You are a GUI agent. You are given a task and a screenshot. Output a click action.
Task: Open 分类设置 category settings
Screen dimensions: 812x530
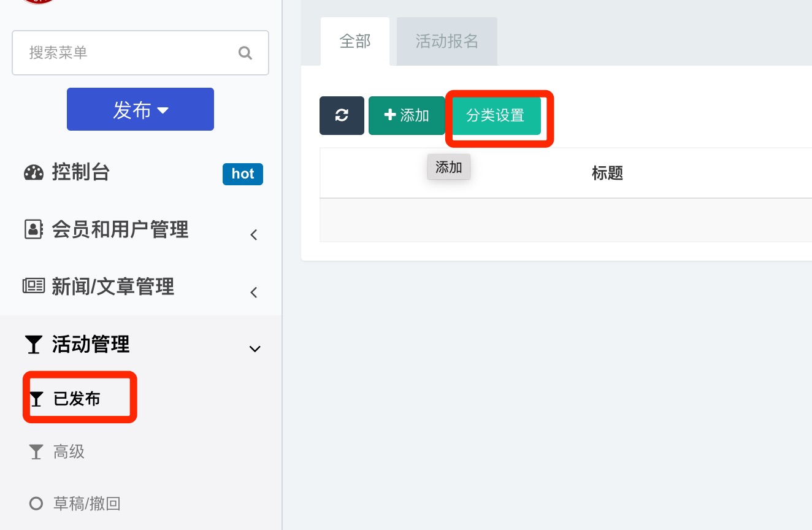496,115
